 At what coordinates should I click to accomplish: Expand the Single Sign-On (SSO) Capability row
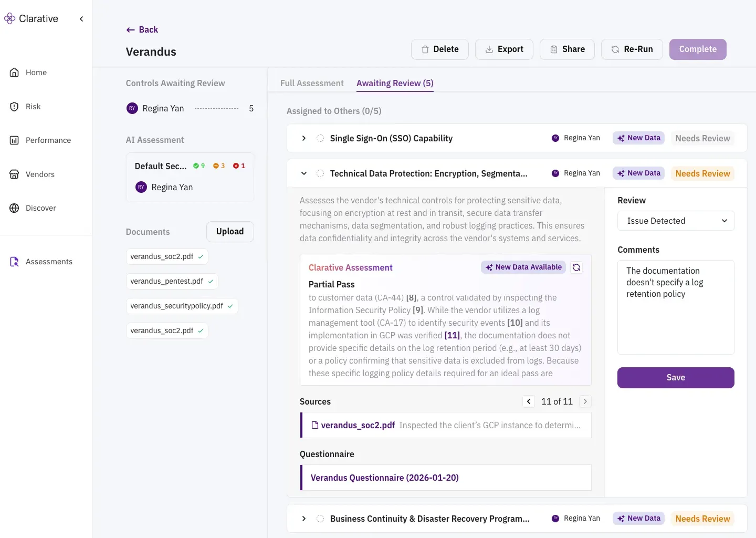[x=304, y=138]
